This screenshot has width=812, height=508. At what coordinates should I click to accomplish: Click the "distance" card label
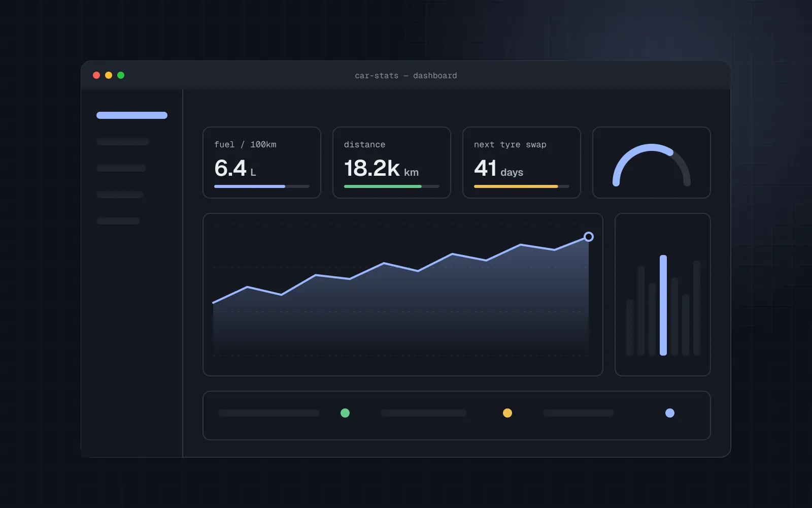pos(364,145)
